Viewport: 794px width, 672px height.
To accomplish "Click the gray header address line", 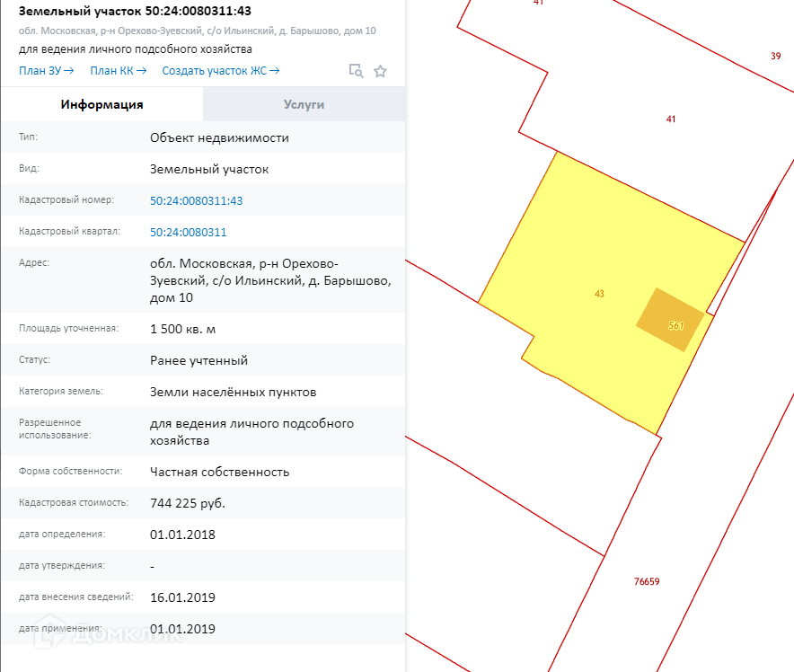I will [x=197, y=31].
